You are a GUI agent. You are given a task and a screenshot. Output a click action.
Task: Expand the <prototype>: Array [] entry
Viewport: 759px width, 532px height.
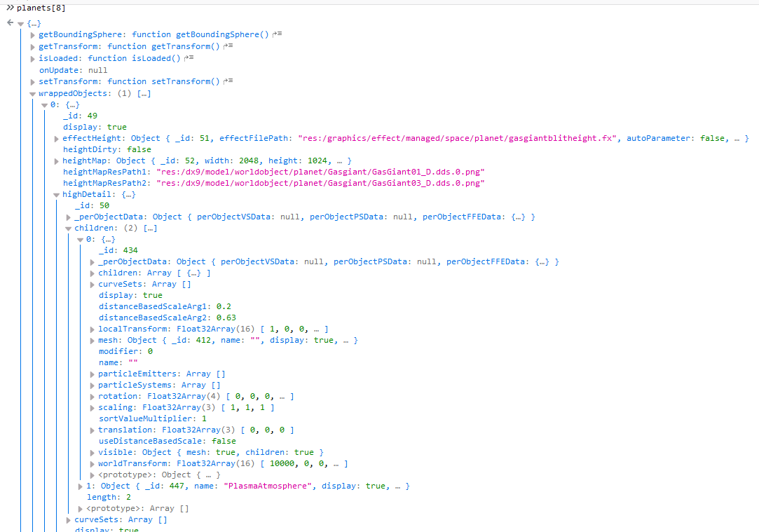pos(81,509)
